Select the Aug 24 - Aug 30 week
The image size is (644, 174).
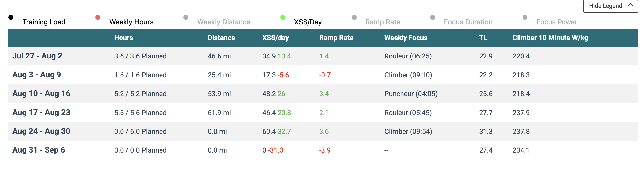pos(41,131)
